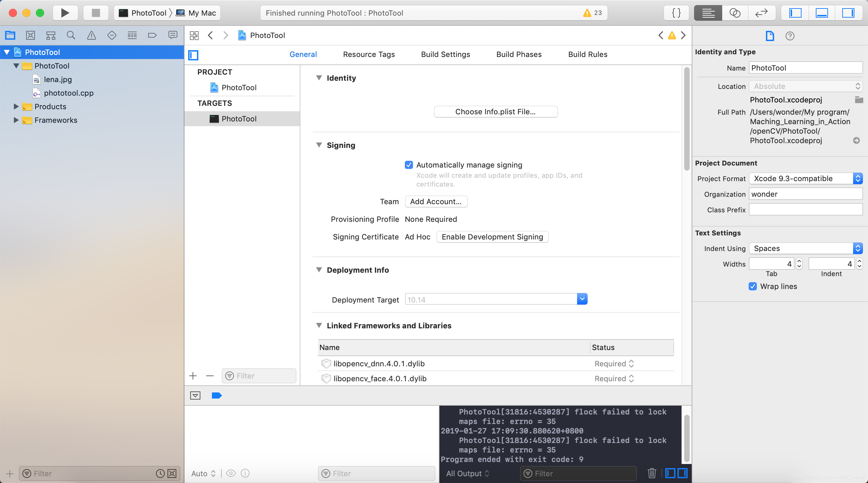Open the Source Control navigator
This screenshot has width=868, height=483.
click(31, 35)
